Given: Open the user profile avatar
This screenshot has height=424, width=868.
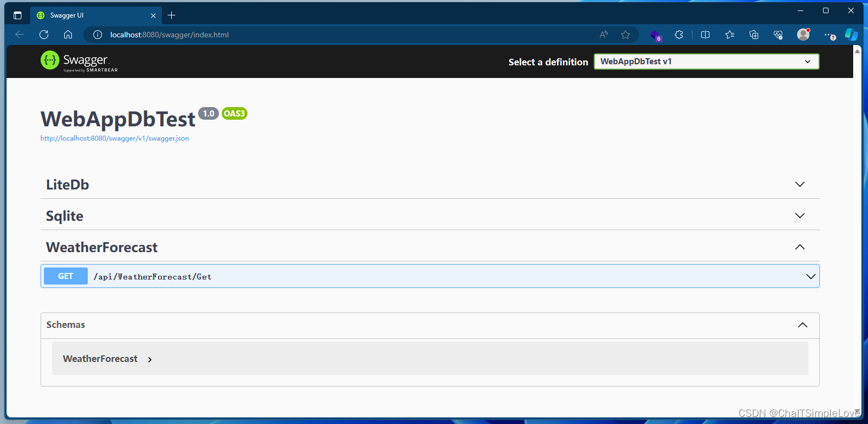Looking at the screenshot, I should pos(803,35).
